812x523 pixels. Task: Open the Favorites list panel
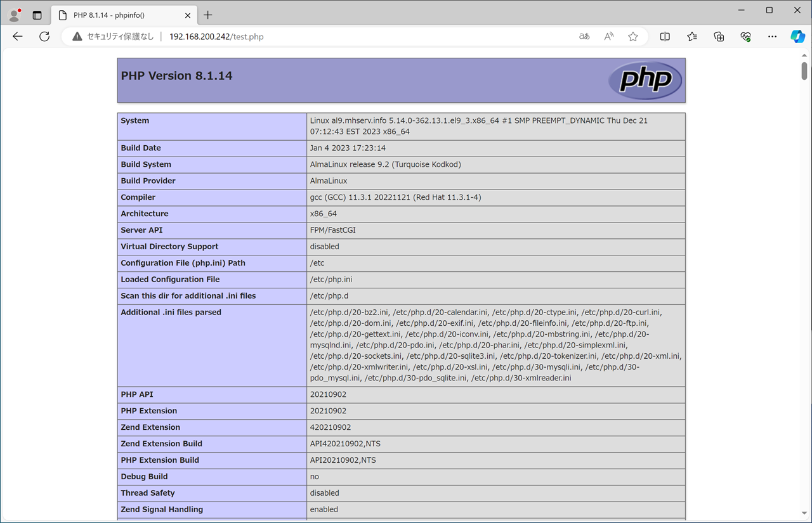pyautogui.click(x=692, y=37)
